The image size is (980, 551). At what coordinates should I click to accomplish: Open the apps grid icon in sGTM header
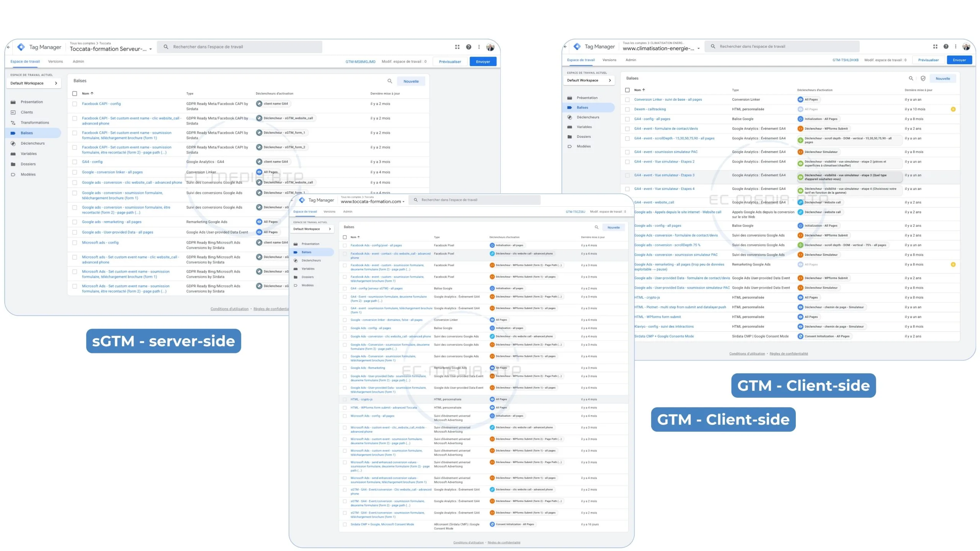point(457,47)
